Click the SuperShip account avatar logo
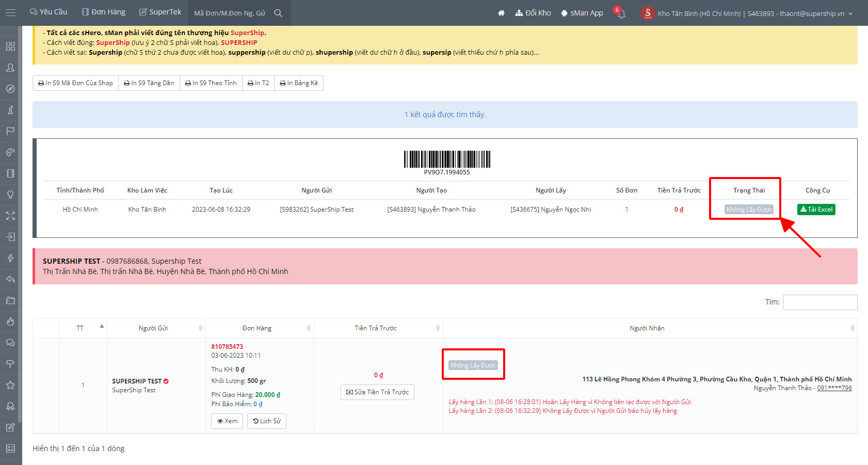868x465 pixels. [x=648, y=13]
